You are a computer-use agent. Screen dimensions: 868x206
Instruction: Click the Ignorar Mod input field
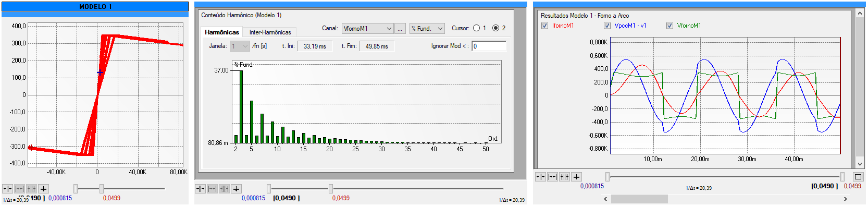click(489, 46)
